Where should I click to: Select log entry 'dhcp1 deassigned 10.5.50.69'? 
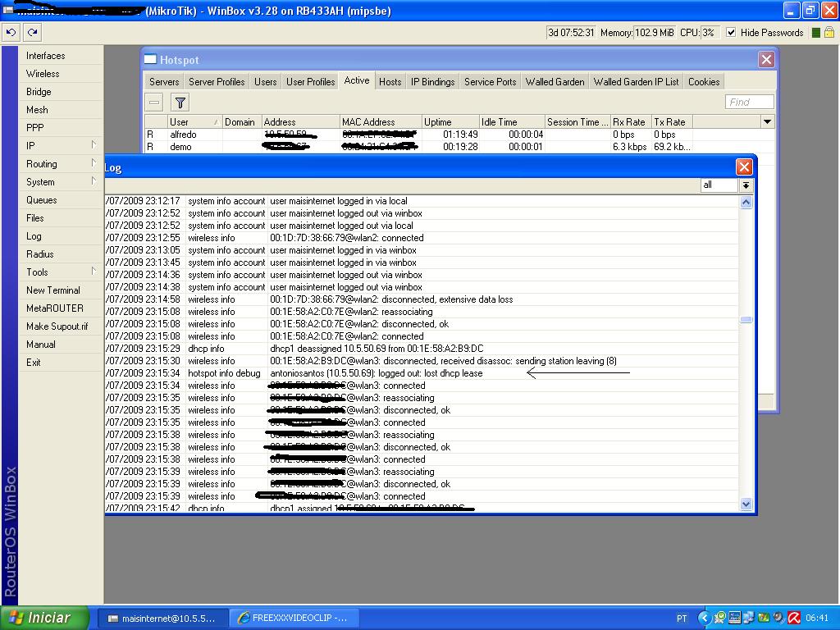[422, 349]
